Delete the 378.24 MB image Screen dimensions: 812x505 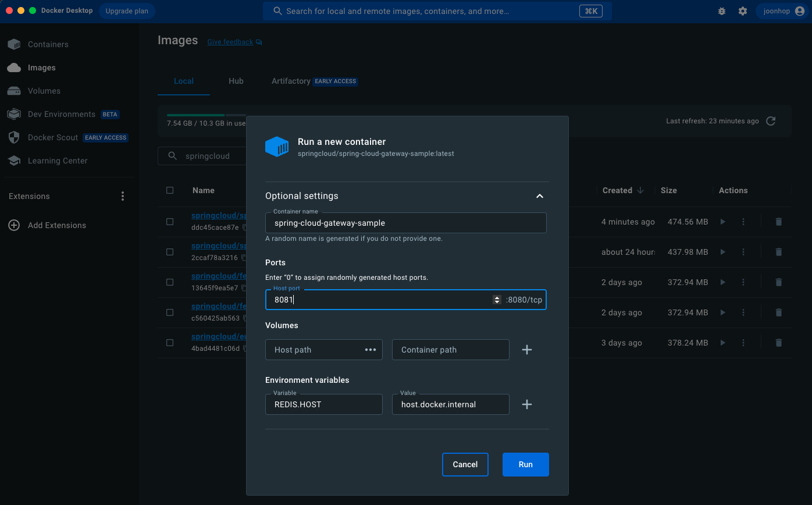click(x=778, y=343)
